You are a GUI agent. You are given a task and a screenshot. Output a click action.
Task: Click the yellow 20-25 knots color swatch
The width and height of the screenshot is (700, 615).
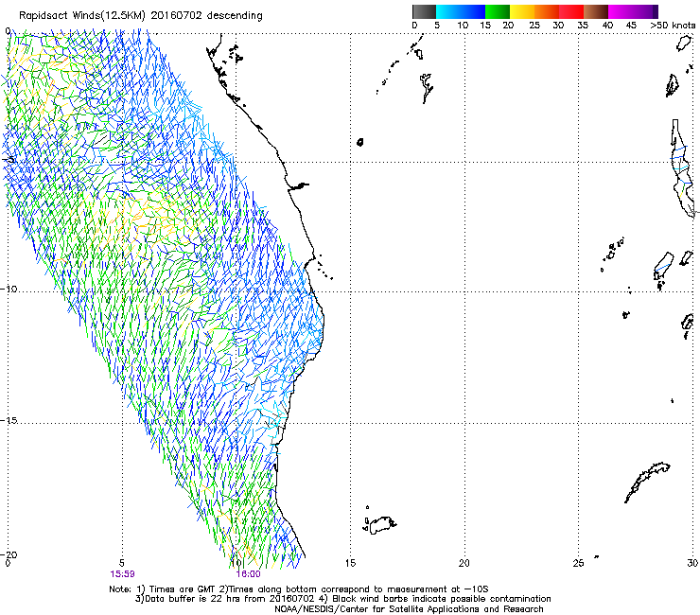point(522,11)
